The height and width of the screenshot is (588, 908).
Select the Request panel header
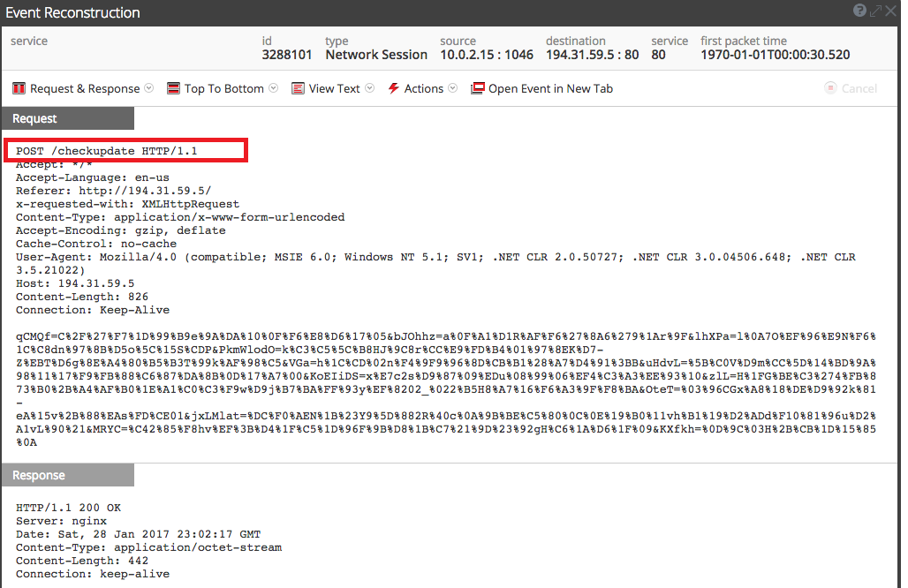pyautogui.click(x=35, y=118)
